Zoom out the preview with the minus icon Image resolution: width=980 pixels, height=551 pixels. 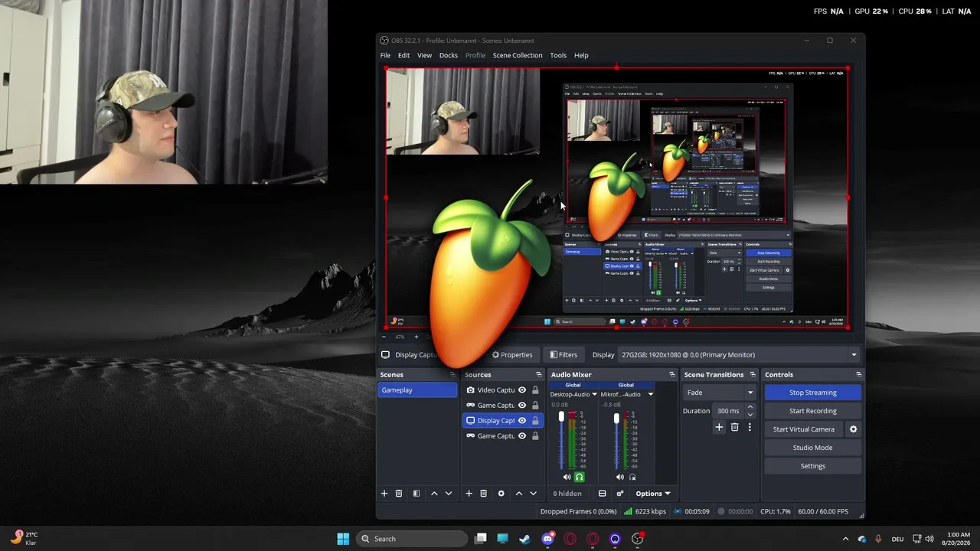[x=384, y=337]
